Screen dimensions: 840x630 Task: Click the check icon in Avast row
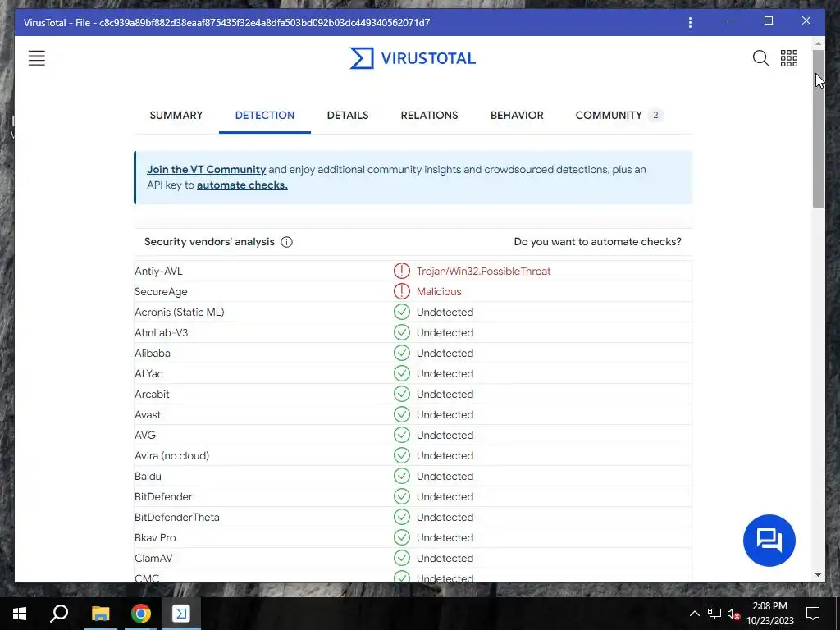(x=401, y=414)
